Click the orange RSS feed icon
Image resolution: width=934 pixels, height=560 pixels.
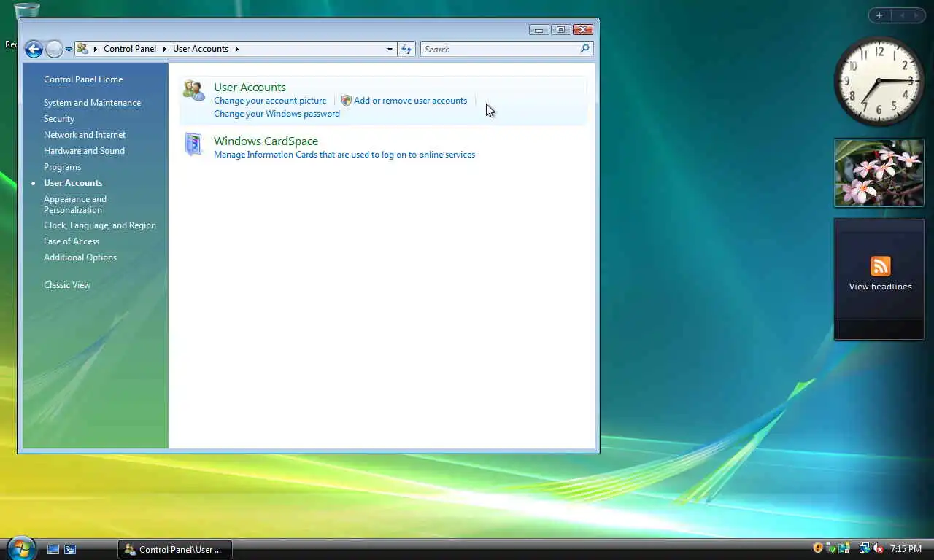pyautogui.click(x=880, y=266)
